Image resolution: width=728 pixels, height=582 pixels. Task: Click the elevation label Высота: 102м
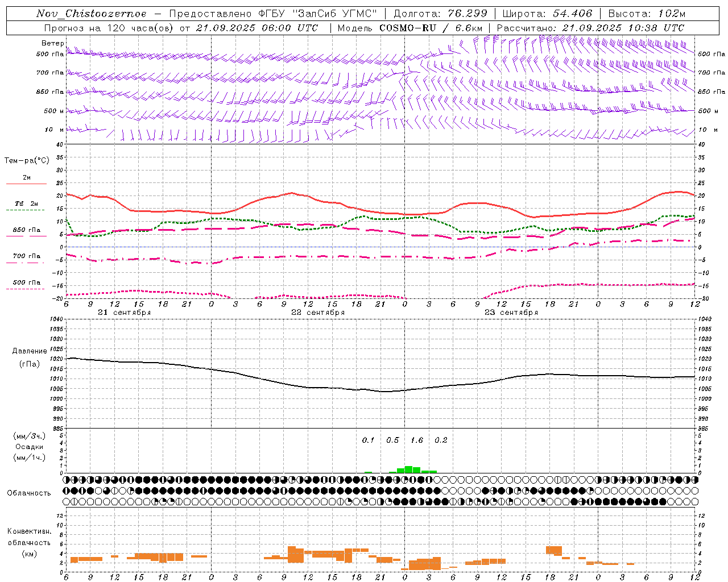coord(647,14)
